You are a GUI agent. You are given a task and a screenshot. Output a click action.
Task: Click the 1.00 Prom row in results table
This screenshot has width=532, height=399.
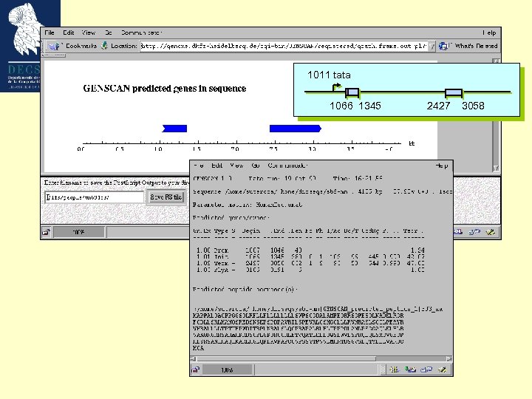click(x=310, y=250)
